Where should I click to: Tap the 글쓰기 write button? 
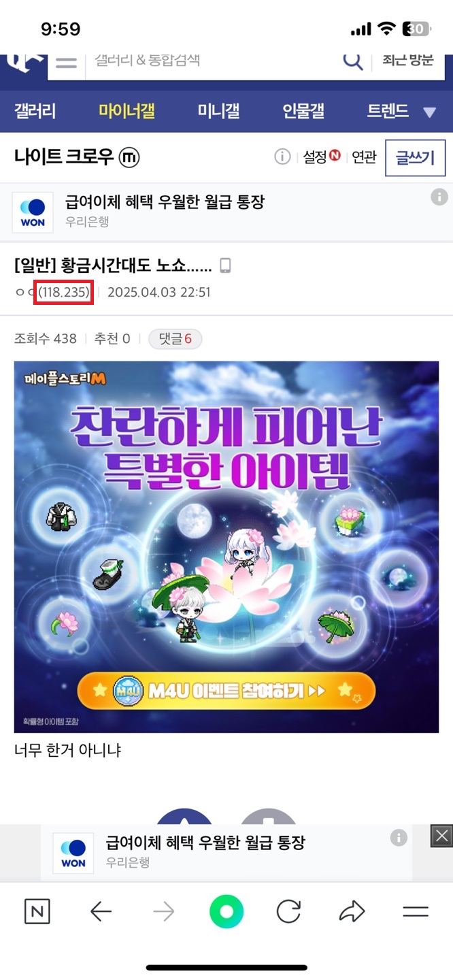coord(415,158)
